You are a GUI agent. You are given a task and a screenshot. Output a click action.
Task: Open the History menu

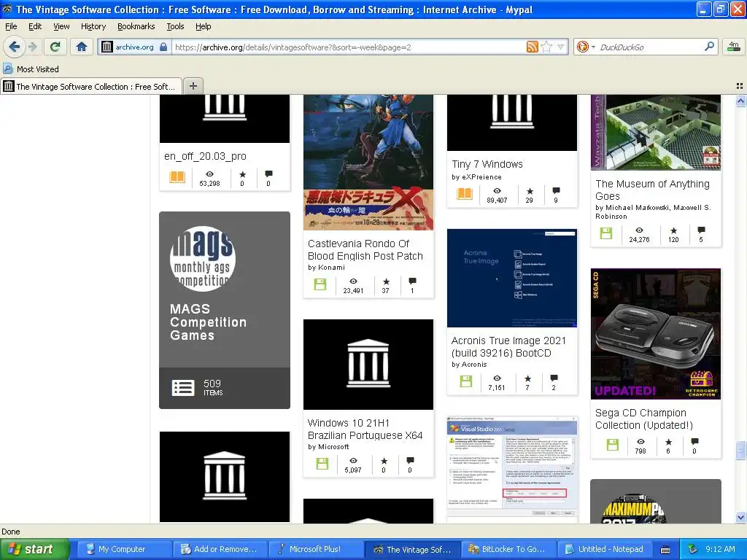(x=93, y=26)
